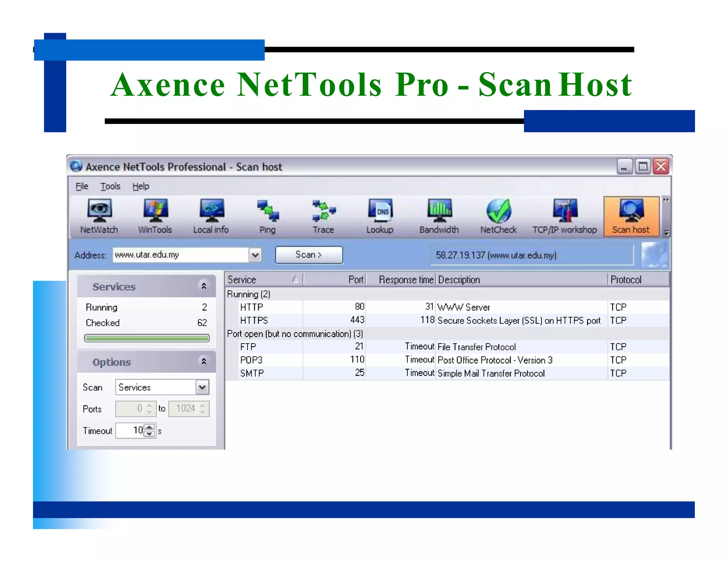728x562 pixels.
Task: Select the SMTP service row
Action: pos(448,373)
